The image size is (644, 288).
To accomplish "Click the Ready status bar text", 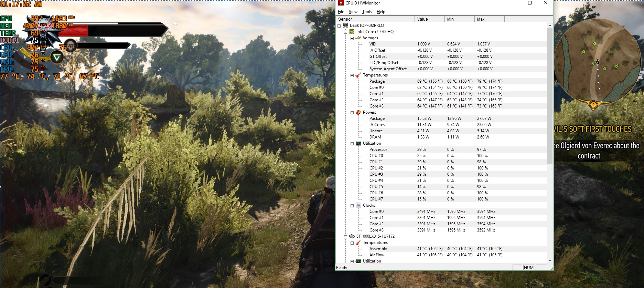I will click(x=342, y=268).
